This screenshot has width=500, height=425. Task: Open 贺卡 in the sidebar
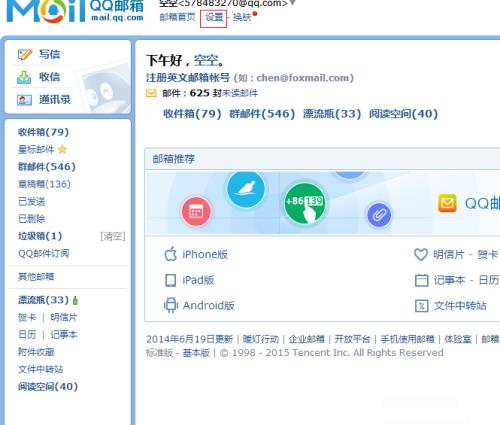pyautogui.click(x=27, y=317)
